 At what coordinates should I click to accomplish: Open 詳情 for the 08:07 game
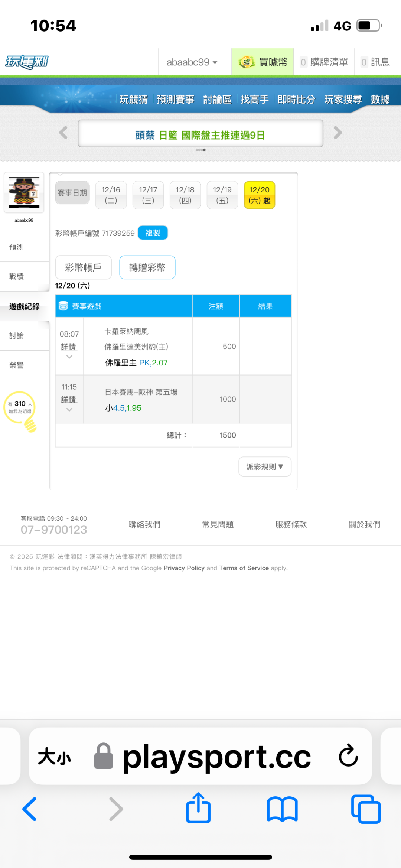[x=69, y=347]
